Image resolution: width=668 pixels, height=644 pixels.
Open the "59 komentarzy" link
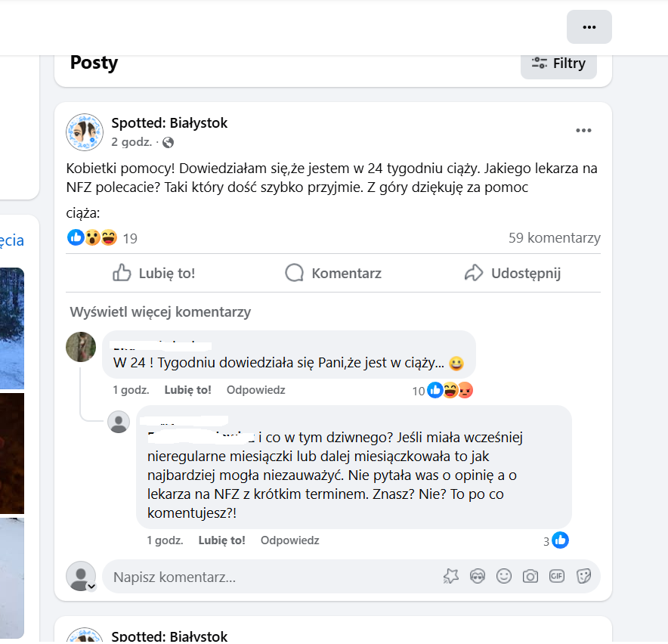pyautogui.click(x=554, y=238)
